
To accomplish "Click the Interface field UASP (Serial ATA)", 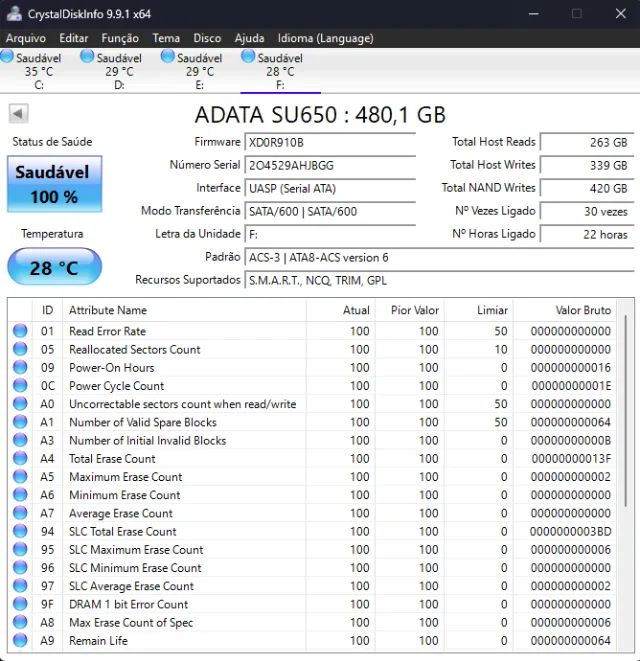I will [330, 188].
